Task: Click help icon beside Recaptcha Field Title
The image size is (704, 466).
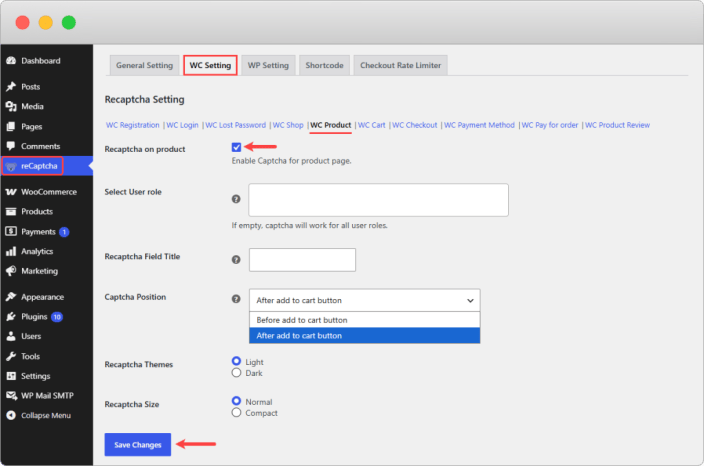Action: pos(236,259)
